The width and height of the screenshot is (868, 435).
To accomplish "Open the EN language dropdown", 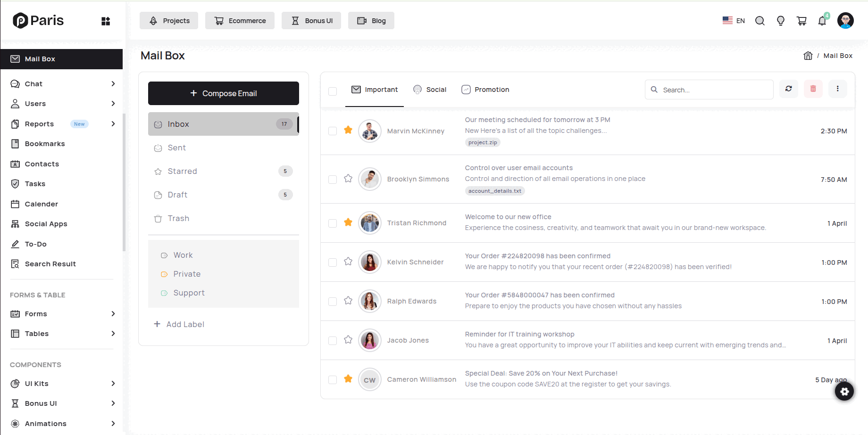I will (x=734, y=21).
